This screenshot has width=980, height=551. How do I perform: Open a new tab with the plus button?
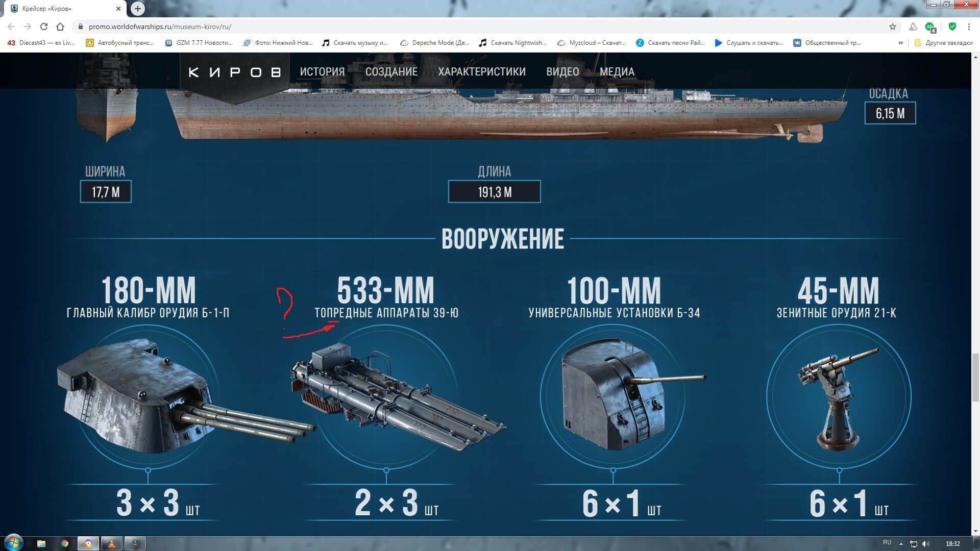[x=137, y=9]
